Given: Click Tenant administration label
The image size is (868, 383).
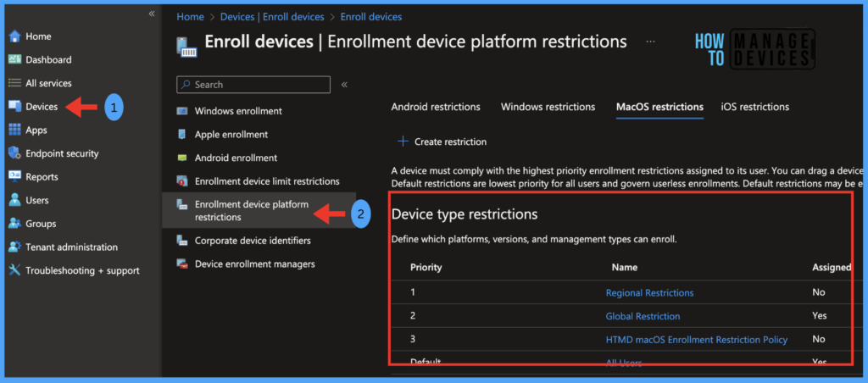Looking at the screenshot, I should [x=71, y=247].
